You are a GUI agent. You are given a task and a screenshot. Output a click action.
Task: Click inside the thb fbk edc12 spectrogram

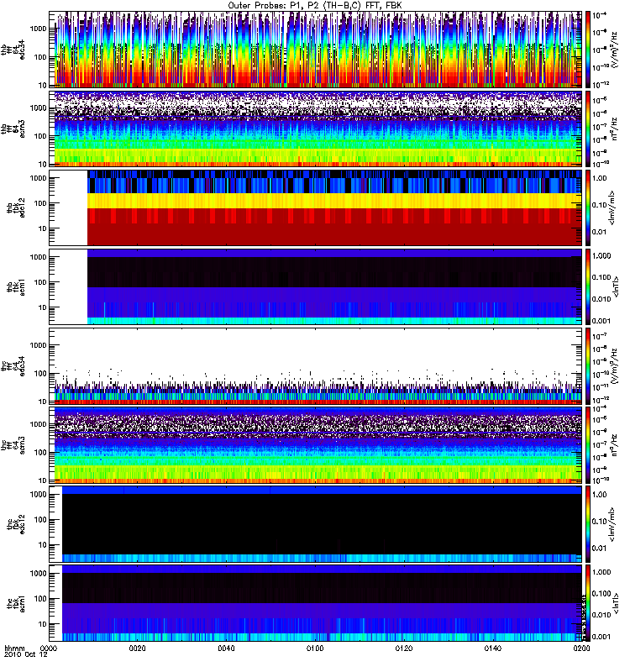click(x=315, y=207)
